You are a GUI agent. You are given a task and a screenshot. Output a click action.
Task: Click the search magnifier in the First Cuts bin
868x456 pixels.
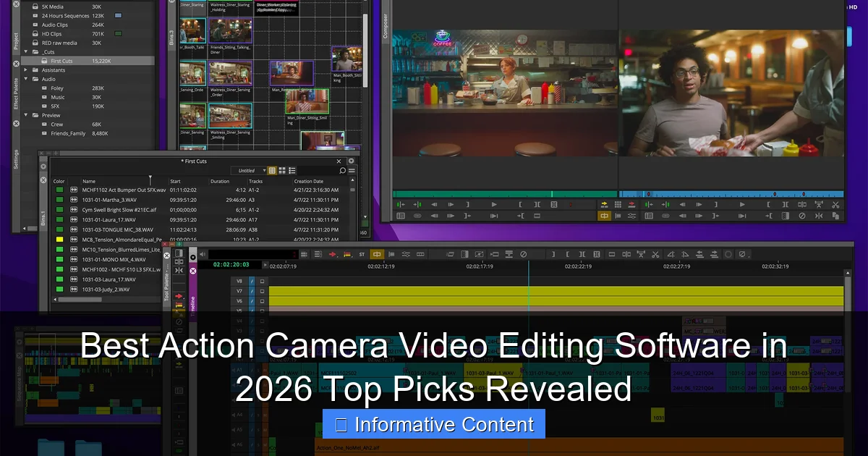click(343, 170)
